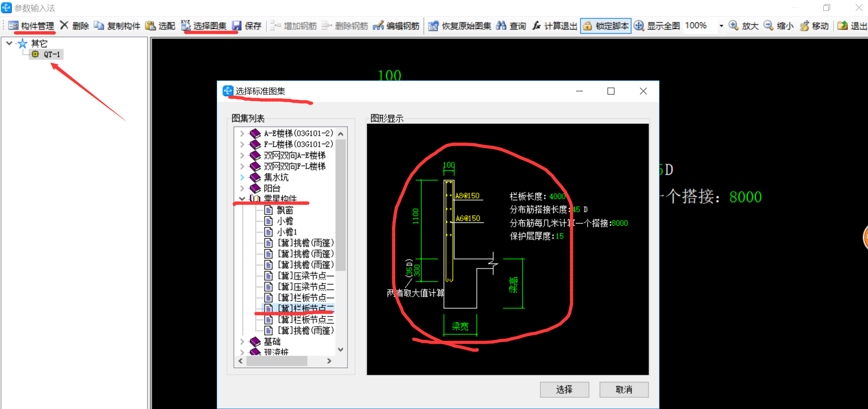This screenshot has width=868, height=409.
Task: Click 显示全图 show full drawing
Action: (657, 26)
